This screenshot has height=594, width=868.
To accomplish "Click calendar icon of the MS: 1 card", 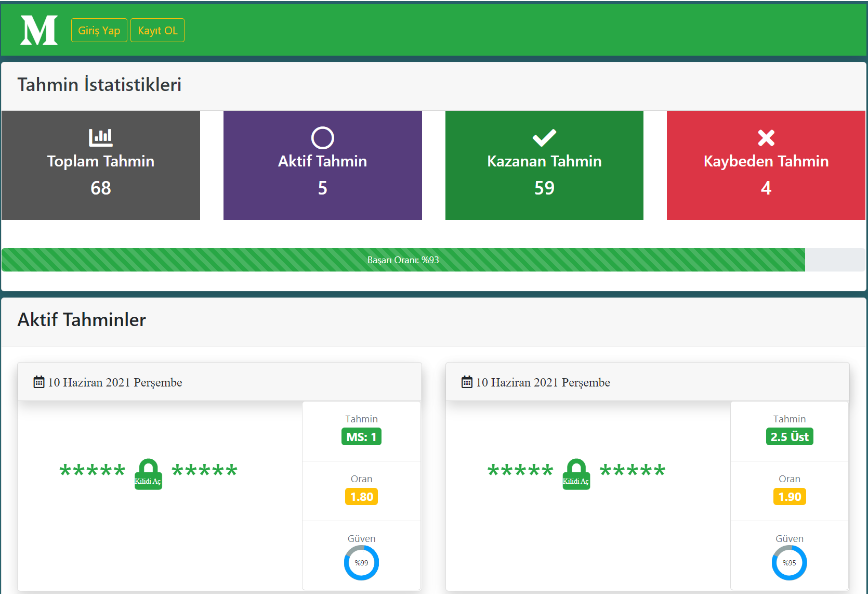I will pyautogui.click(x=39, y=382).
